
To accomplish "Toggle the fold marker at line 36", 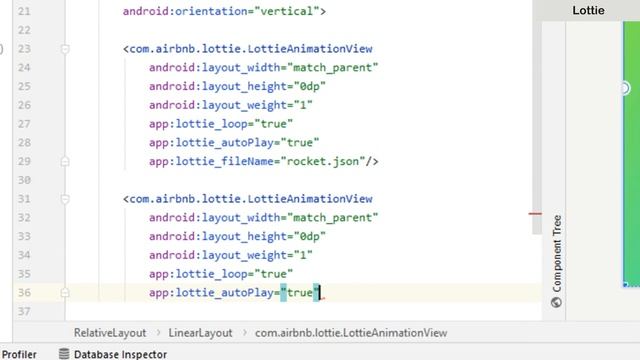I will [x=65, y=293].
